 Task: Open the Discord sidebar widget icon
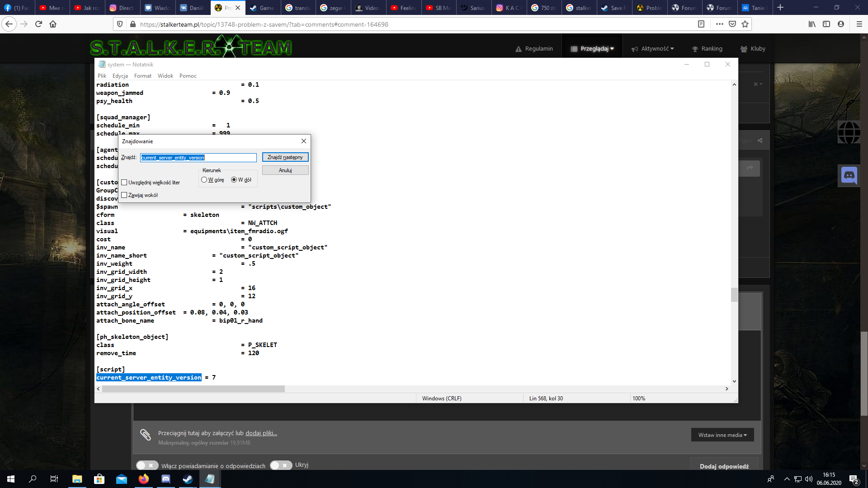tap(849, 175)
